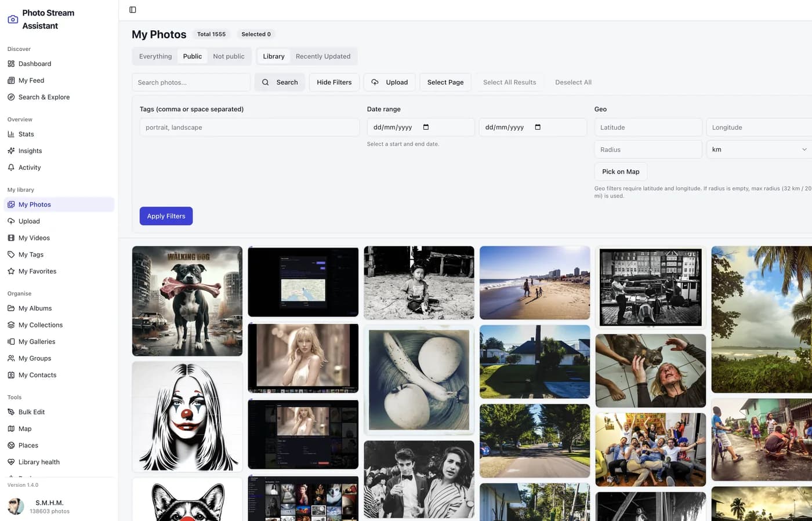The width and height of the screenshot is (812, 521).
Task: Click the Select Page button
Action: point(445,82)
